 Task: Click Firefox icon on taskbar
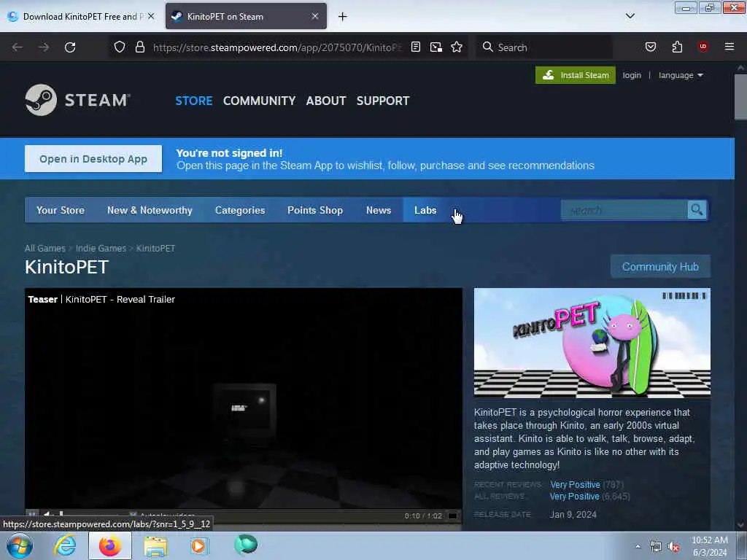pos(110,545)
